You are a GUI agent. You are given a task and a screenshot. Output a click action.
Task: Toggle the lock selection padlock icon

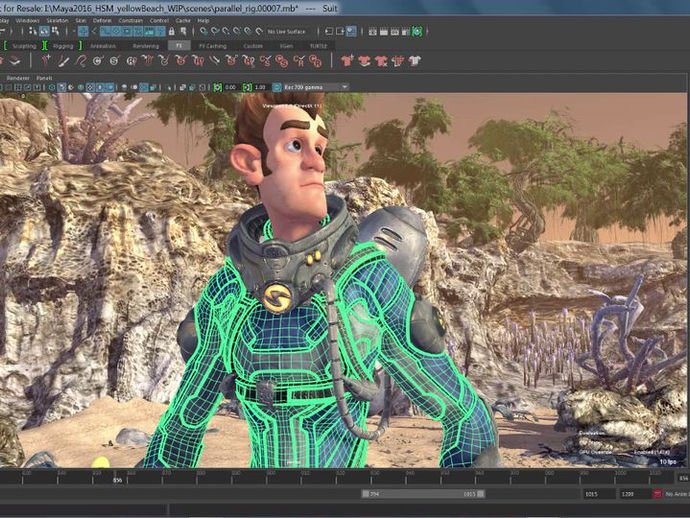pos(171,31)
